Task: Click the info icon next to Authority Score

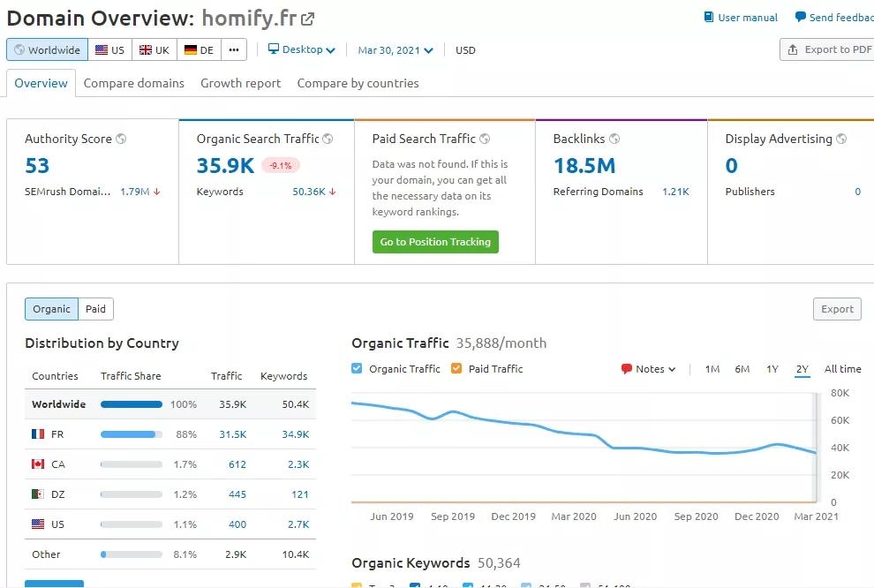Action: coord(122,139)
